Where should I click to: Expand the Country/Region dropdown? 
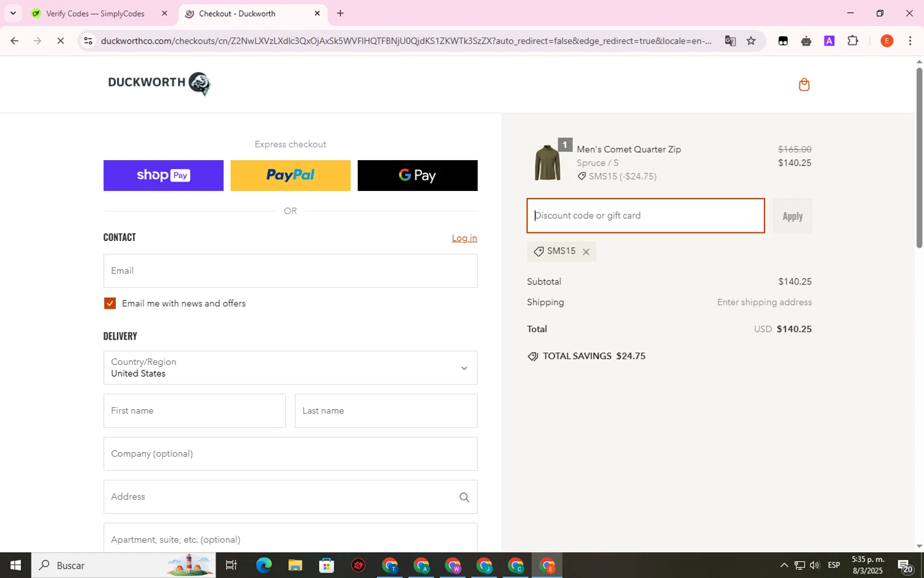tap(290, 368)
